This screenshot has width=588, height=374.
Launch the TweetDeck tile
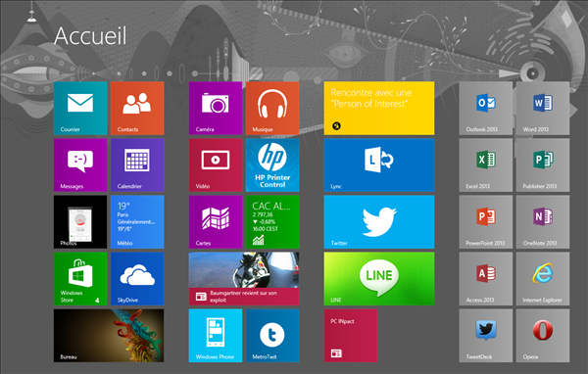486,336
